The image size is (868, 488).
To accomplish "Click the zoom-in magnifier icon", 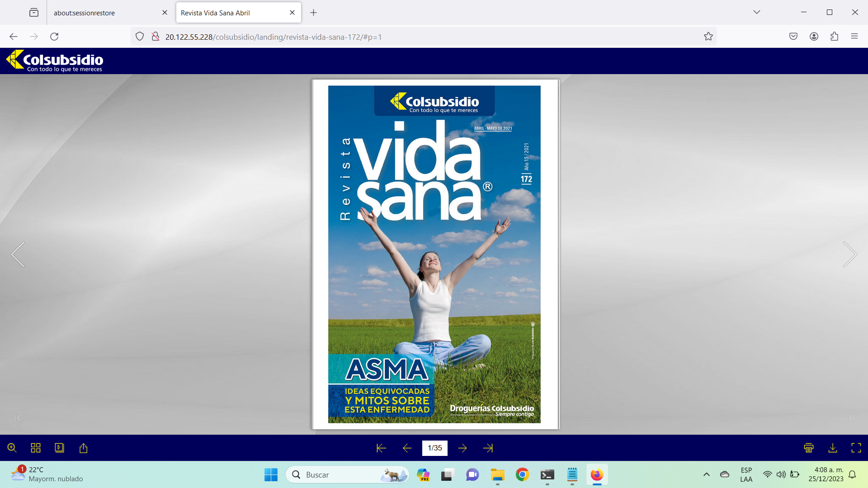I will (12, 448).
